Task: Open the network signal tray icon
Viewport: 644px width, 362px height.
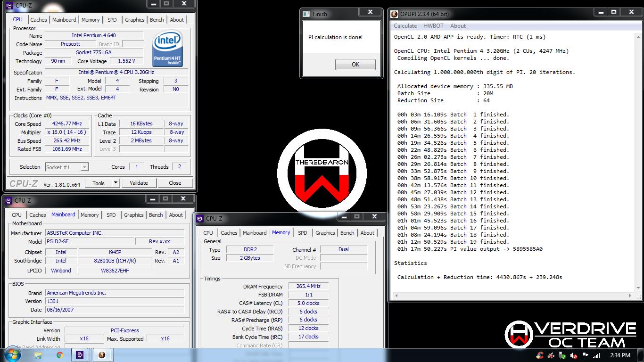Action: pyautogui.click(x=596, y=355)
